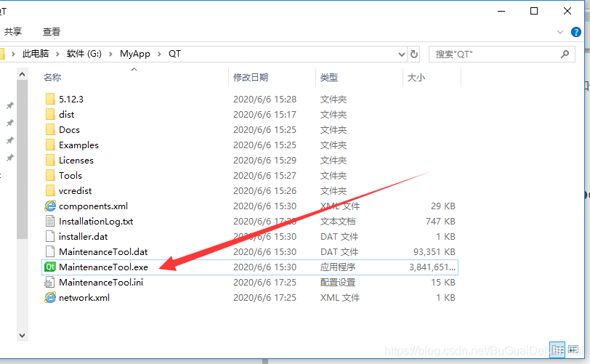Switch to details view layout icon

pos(557,349)
